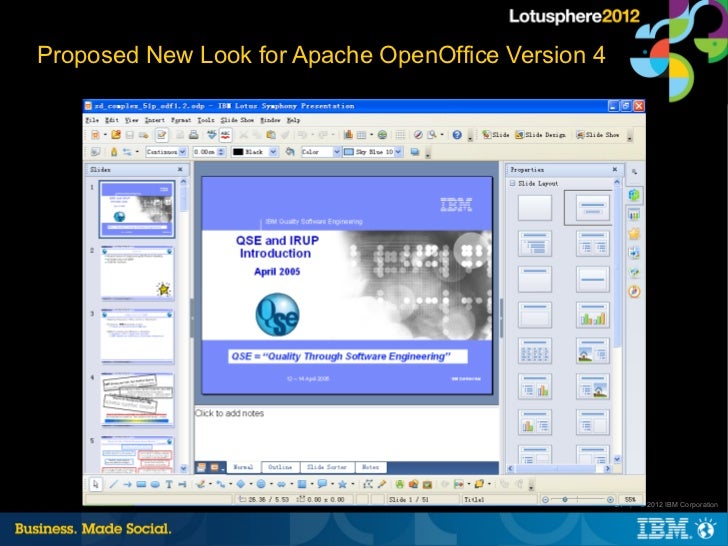The image size is (728, 546).
Task: Open the star Custom Animation sidebar tab
Action: click(x=634, y=234)
